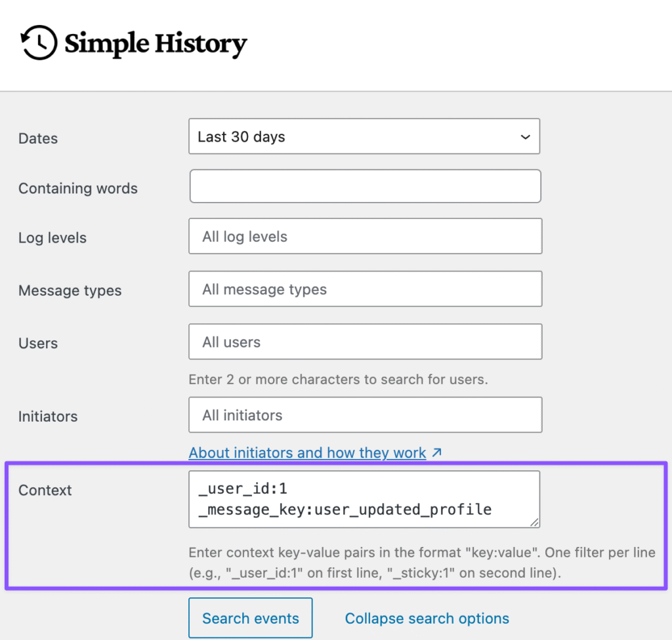Click the Simple History title text

click(156, 44)
